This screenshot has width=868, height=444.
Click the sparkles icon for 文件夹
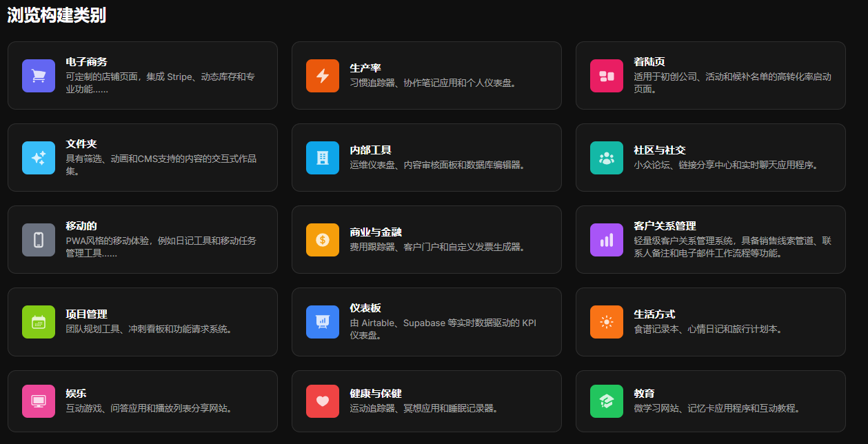(39, 158)
